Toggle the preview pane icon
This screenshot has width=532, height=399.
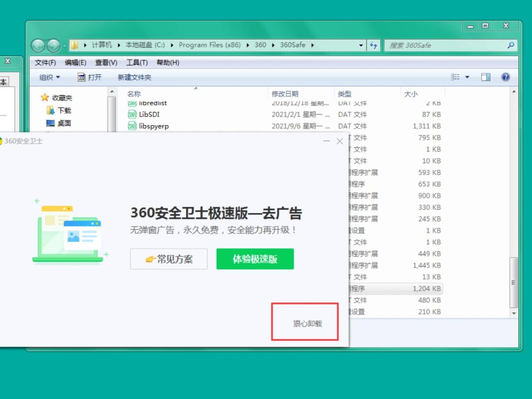486,77
